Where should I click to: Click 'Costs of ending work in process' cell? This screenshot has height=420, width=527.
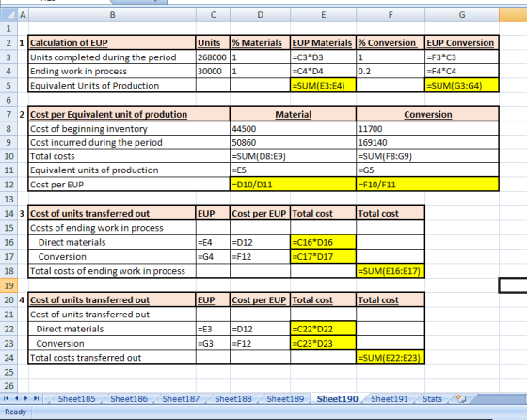pyautogui.click(x=112, y=228)
